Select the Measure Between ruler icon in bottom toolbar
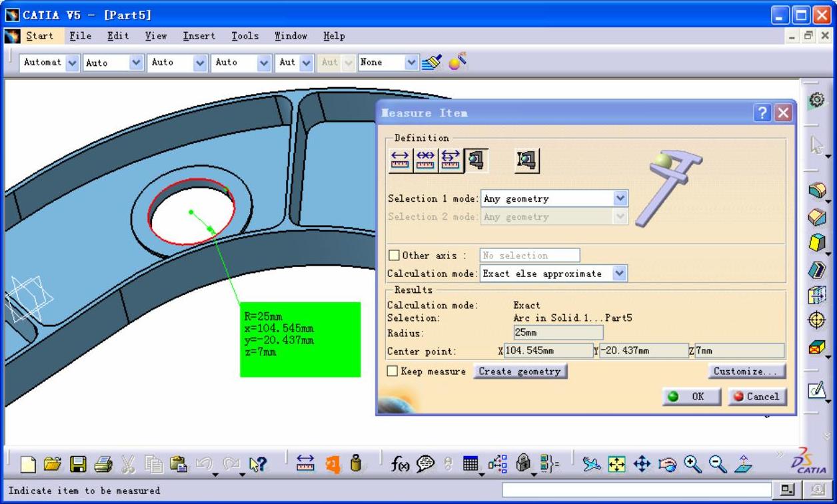 (306, 464)
